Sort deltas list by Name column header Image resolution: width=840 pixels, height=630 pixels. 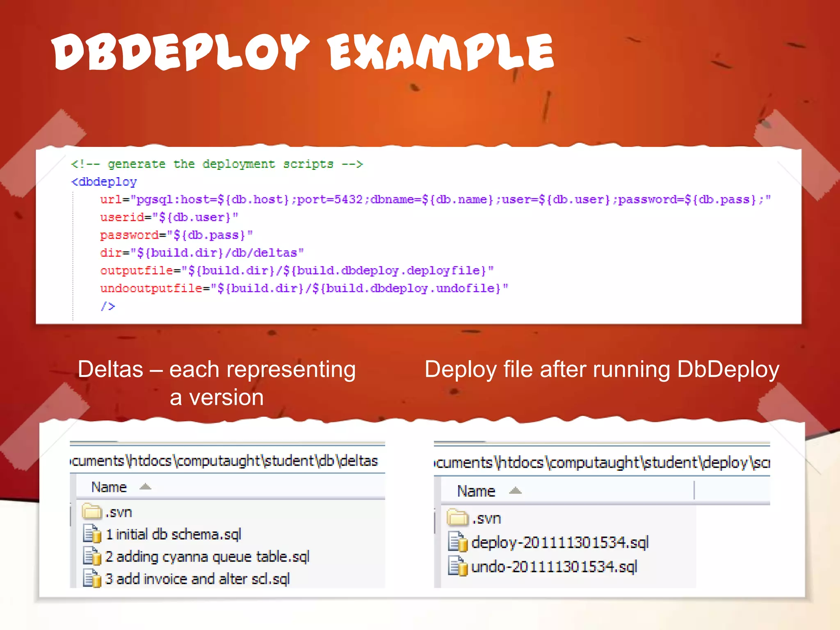(109, 487)
